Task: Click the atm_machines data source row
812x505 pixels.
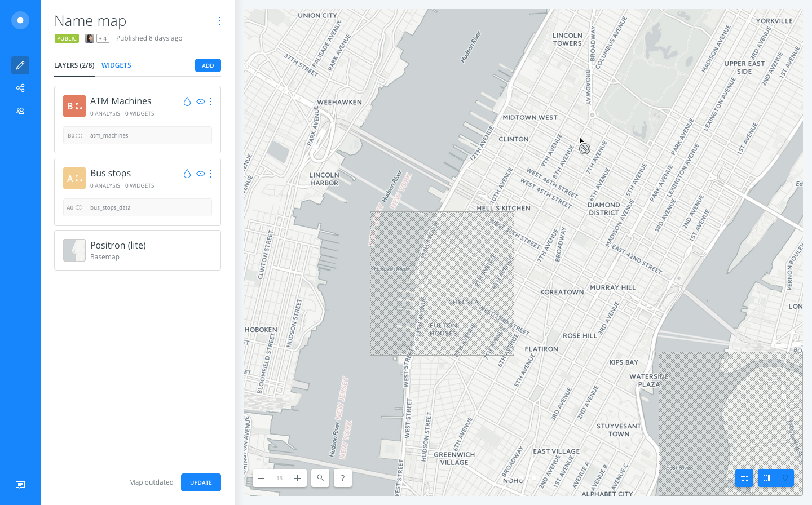Action: [x=138, y=135]
